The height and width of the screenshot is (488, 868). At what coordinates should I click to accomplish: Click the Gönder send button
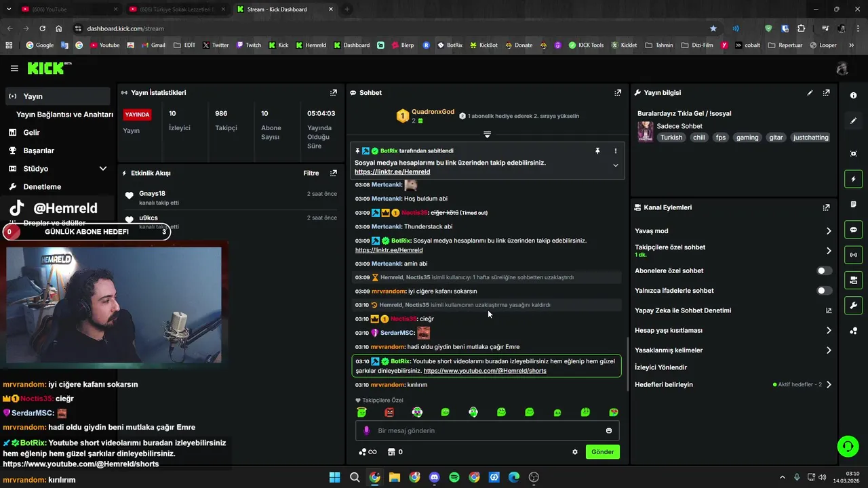click(602, 452)
